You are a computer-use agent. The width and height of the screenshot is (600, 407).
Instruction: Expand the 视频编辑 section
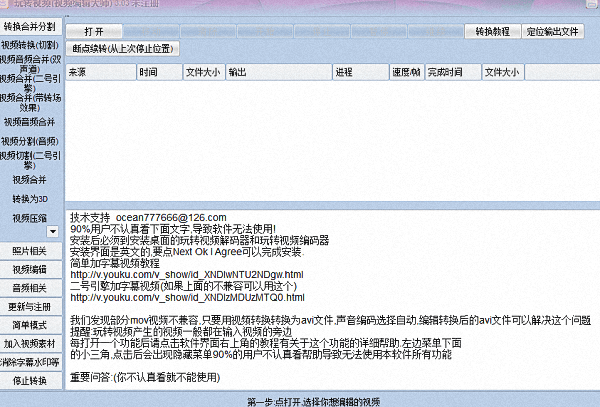pyautogui.click(x=29, y=269)
